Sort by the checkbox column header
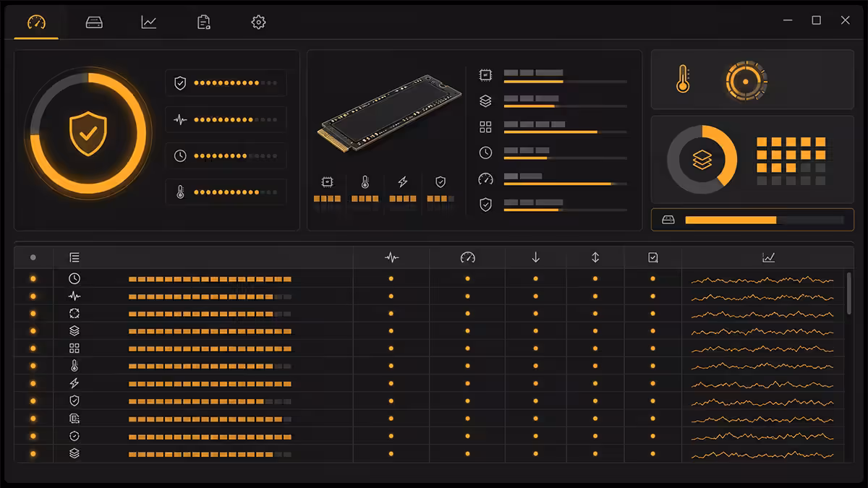Image resolution: width=868 pixels, height=488 pixels. pyautogui.click(x=653, y=257)
